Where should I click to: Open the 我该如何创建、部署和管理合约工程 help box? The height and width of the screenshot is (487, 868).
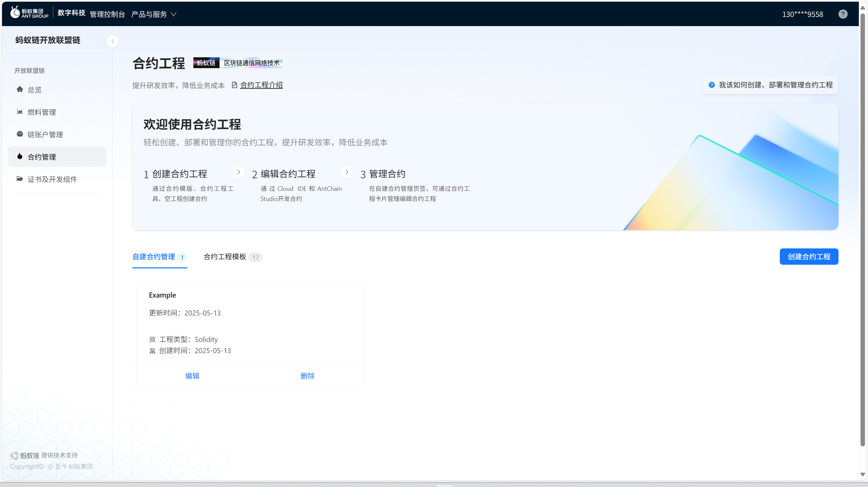(771, 85)
